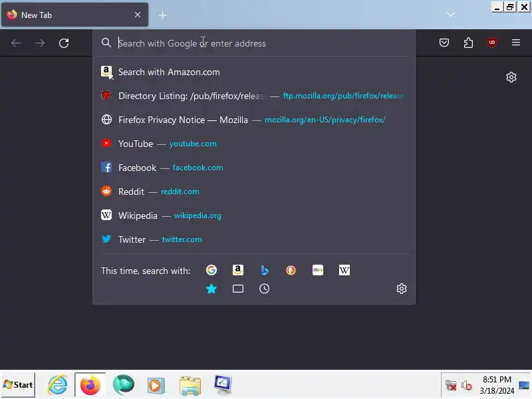Click the Show desktop tray button
The width and height of the screenshot is (532, 399).
[524, 385]
